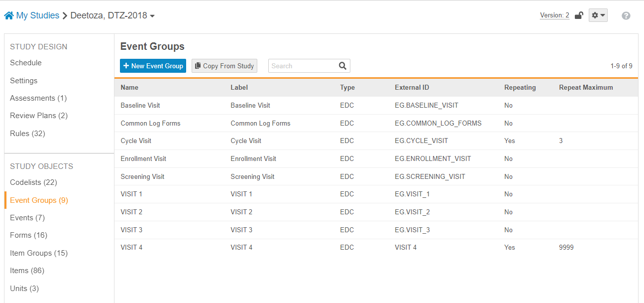Viewport: 644px width, 303px height.
Task: Sort table by Name column header
Action: tap(129, 87)
